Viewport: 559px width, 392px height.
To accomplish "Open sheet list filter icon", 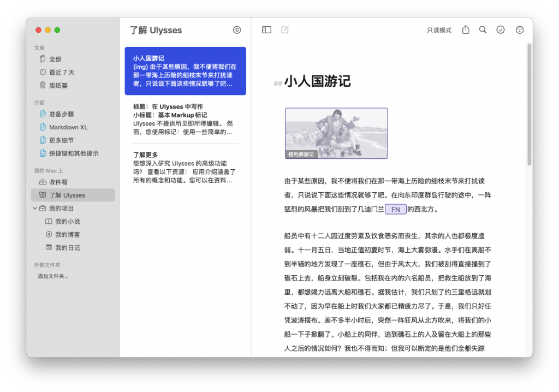I will point(237,30).
